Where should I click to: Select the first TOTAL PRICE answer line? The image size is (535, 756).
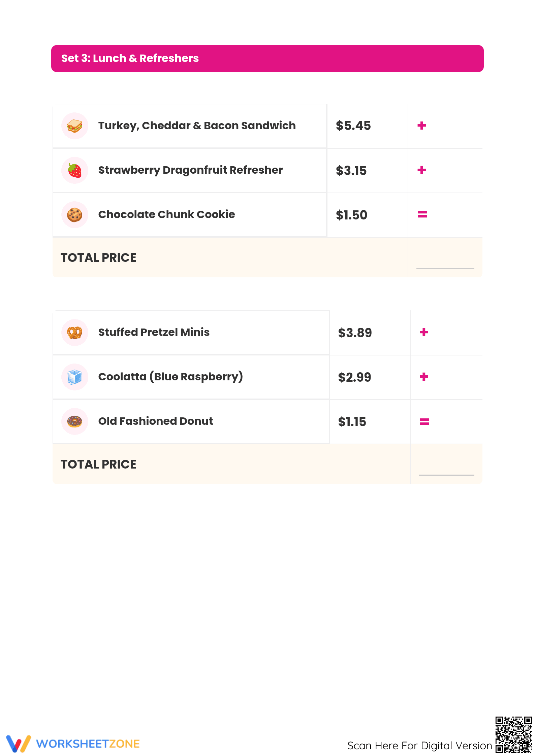pyautogui.click(x=445, y=268)
